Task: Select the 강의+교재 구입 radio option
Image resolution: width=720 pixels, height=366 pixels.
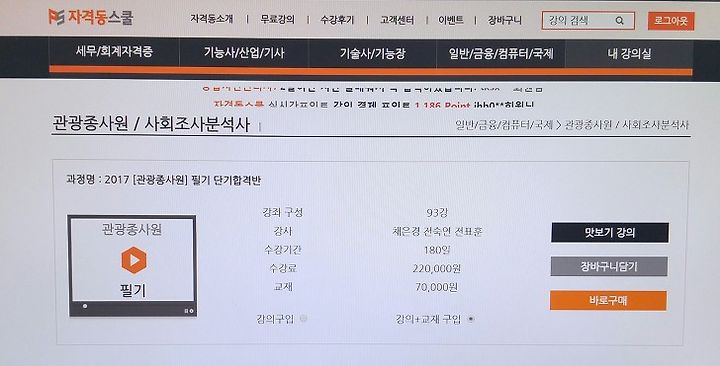Action: click(x=471, y=319)
